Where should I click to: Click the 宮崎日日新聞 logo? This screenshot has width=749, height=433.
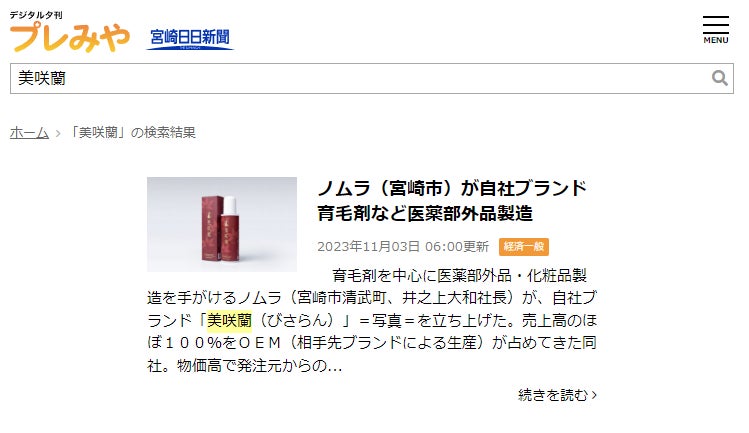coord(190,38)
